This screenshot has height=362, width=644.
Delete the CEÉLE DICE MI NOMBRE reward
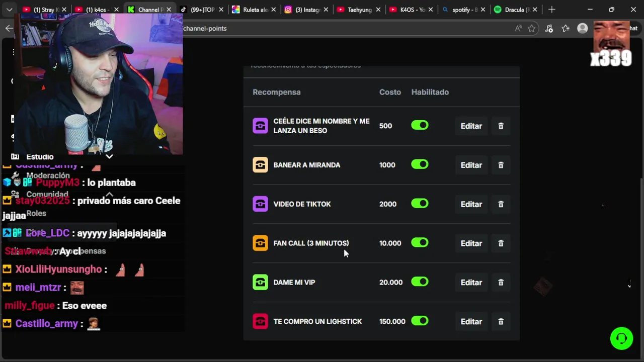click(x=501, y=126)
